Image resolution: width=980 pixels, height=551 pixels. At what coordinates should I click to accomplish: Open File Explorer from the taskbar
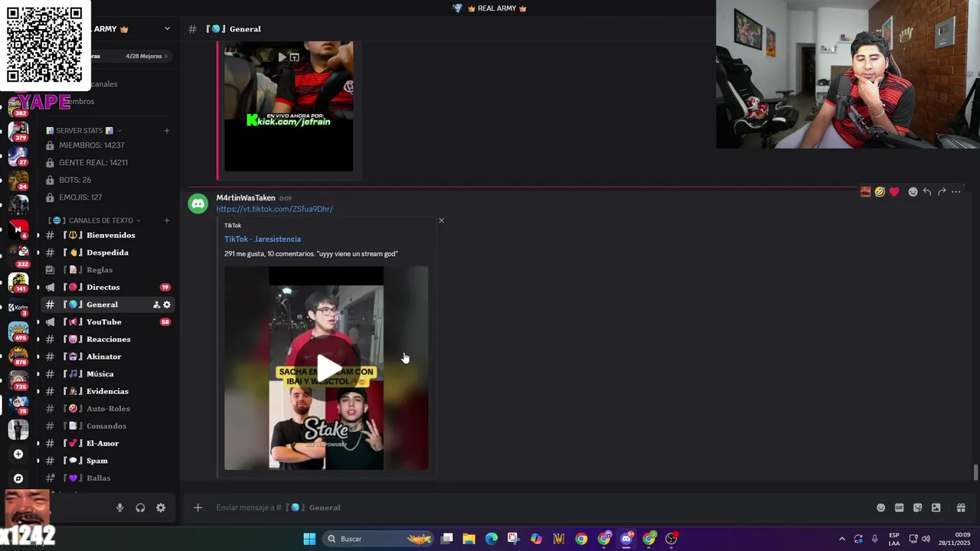pyautogui.click(x=469, y=539)
